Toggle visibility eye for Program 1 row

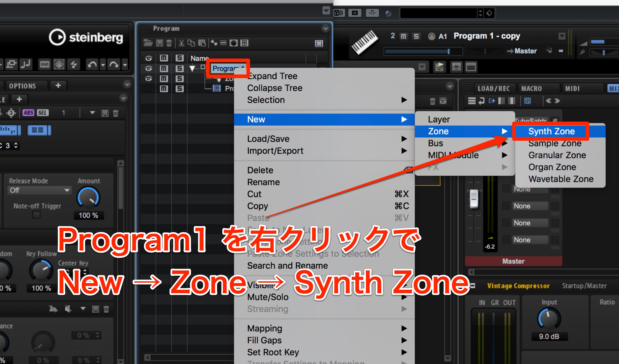point(149,68)
